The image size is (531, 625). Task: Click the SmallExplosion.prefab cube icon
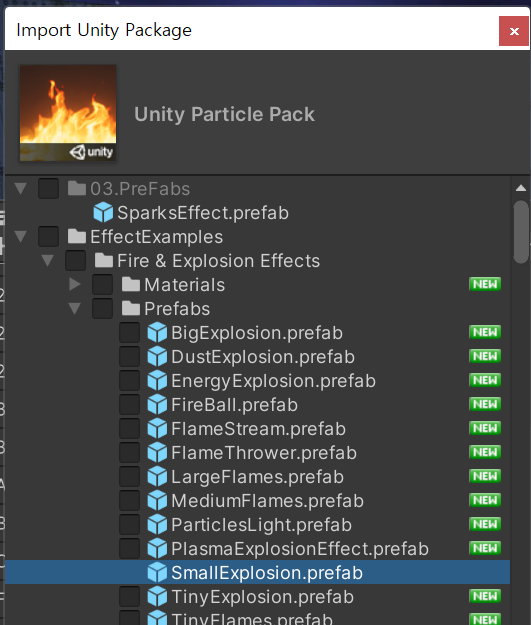click(x=157, y=573)
